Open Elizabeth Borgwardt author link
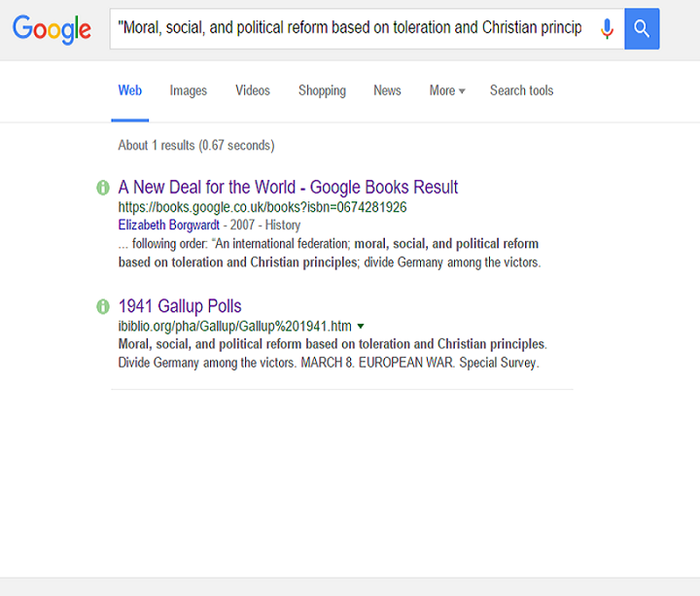Screen dimensions: 700x596 point(169,225)
